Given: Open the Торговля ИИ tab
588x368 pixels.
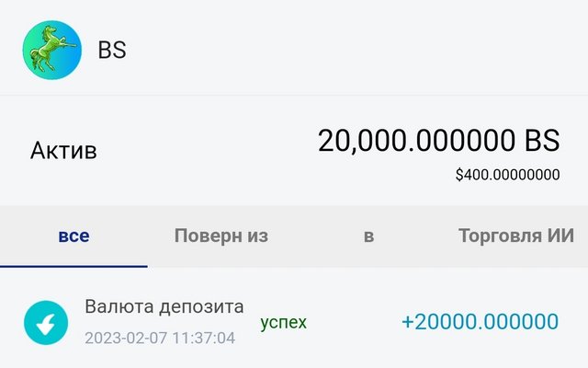Looking at the screenshot, I should [x=516, y=236].
